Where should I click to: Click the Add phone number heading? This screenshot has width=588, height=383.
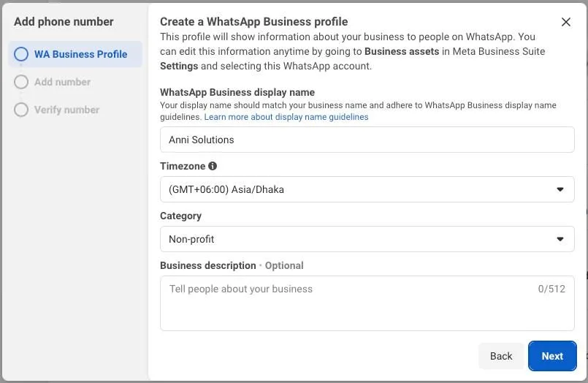point(64,22)
